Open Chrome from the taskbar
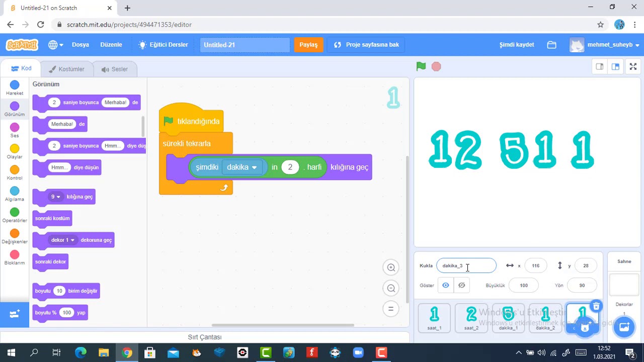644x362 pixels. click(127, 352)
